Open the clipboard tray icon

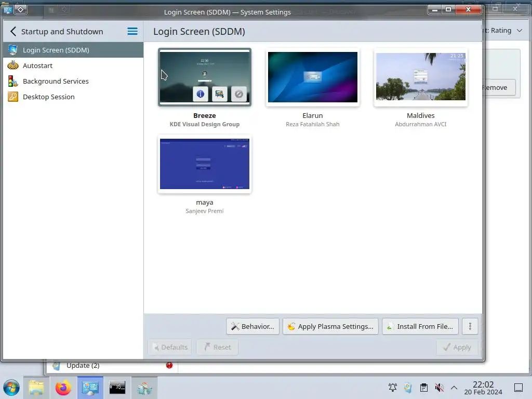tap(424, 388)
